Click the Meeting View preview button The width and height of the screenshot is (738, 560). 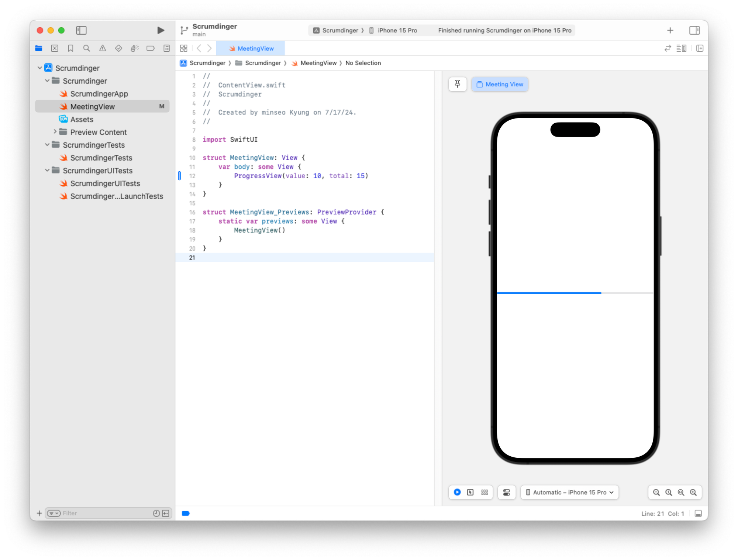500,84
